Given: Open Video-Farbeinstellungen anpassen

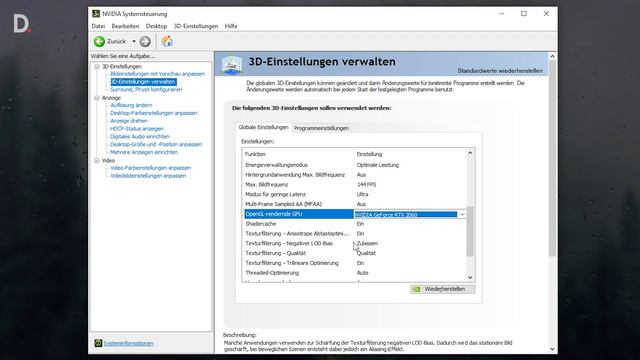Looking at the screenshot, I should (151, 168).
